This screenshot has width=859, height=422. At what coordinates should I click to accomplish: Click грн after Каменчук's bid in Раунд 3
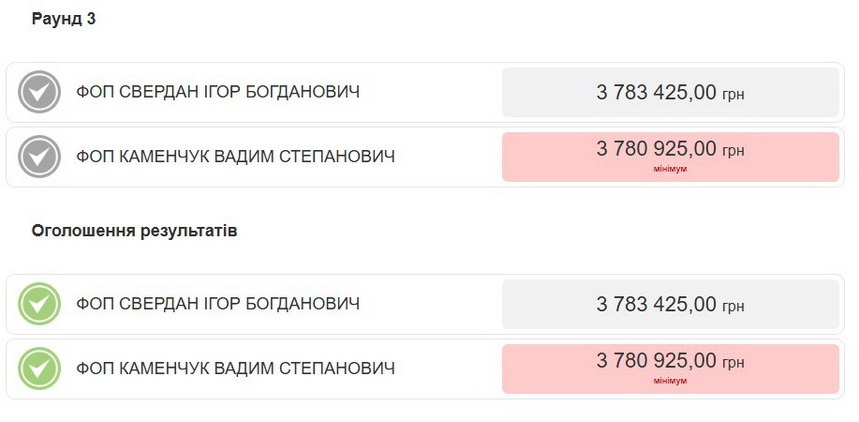click(733, 151)
